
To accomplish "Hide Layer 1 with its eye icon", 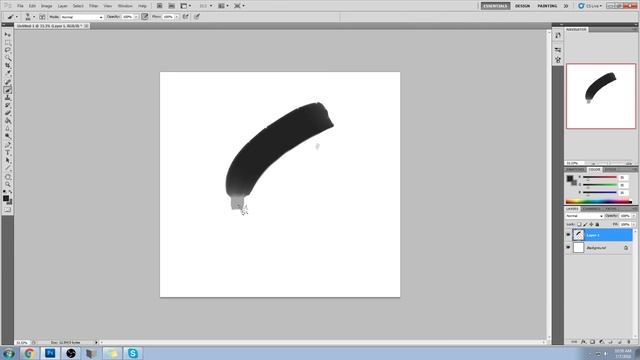I will pyautogui.click(x=568, y=235).
